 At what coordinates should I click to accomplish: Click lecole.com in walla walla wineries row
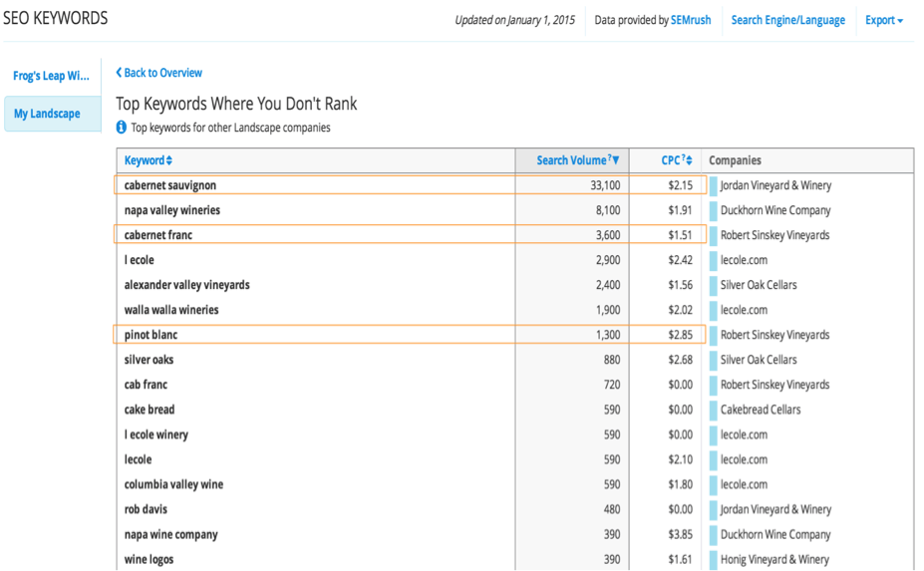744,310
